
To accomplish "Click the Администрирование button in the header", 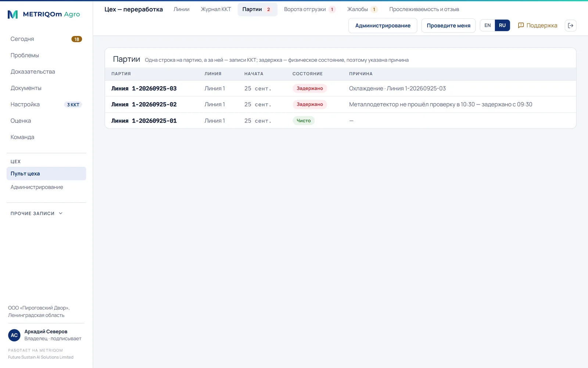I will point(383,25).
